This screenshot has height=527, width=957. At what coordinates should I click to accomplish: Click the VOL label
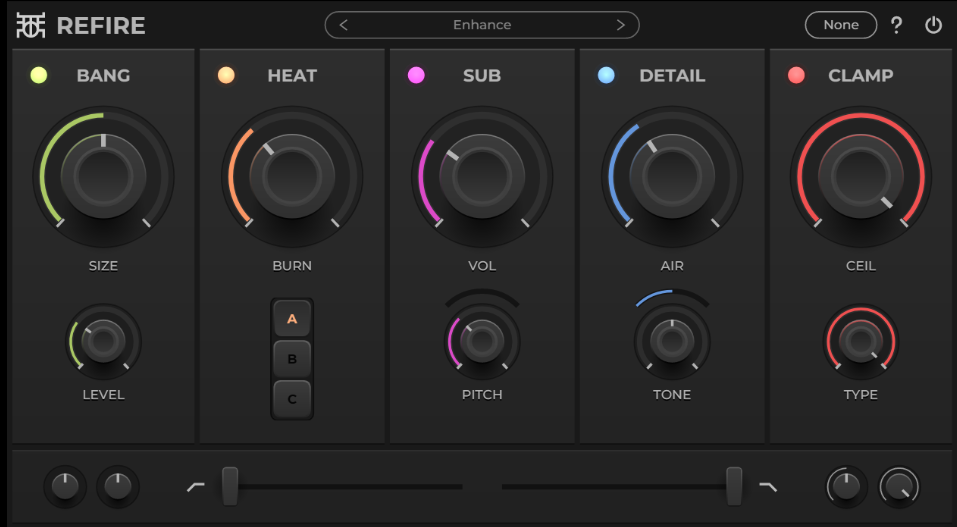click(x=482, y=266)
